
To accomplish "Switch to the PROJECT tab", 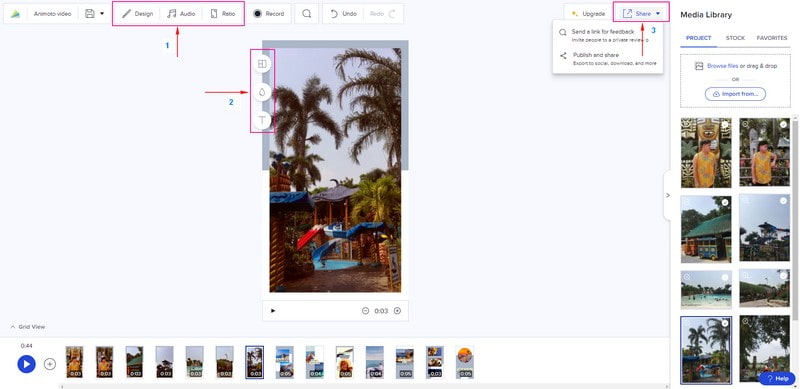I will [698, 38].
